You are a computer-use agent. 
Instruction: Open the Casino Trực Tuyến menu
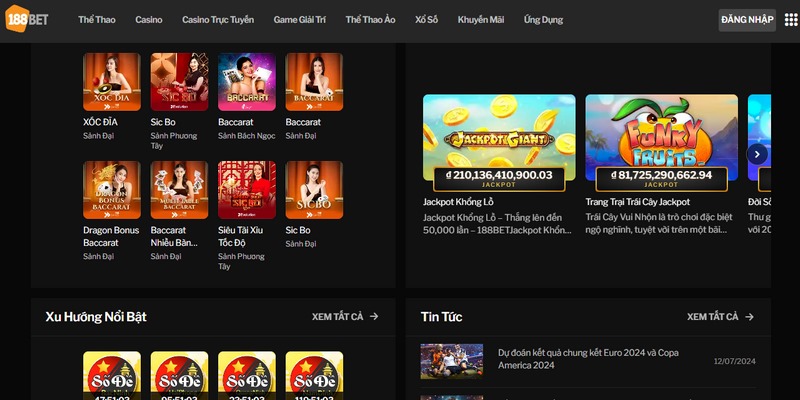[x=218, y=20]
